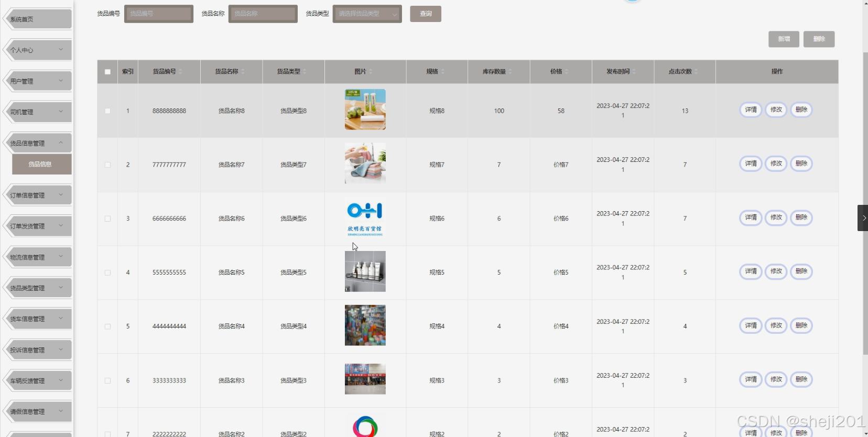Image resolution: width=868 pixels, height=437 pixels.
Task: Select the 货品信息 submenu item
Action: tap(42, 164)
